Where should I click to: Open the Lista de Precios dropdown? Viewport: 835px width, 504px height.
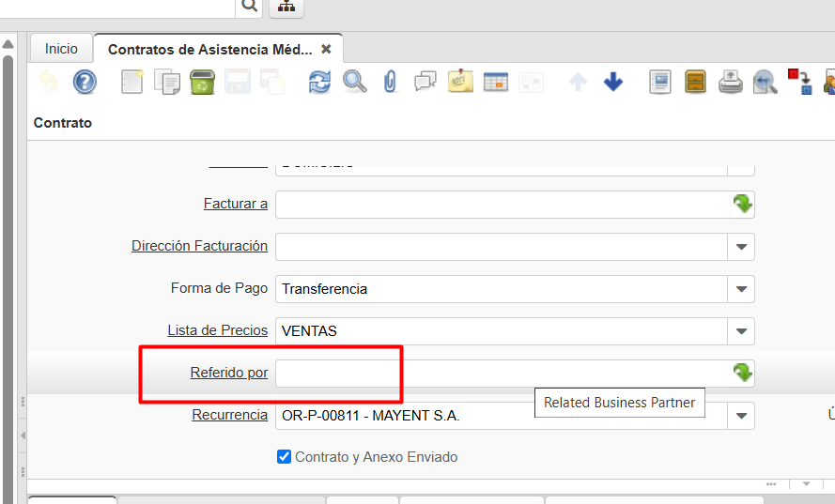(x=741, y=331)
